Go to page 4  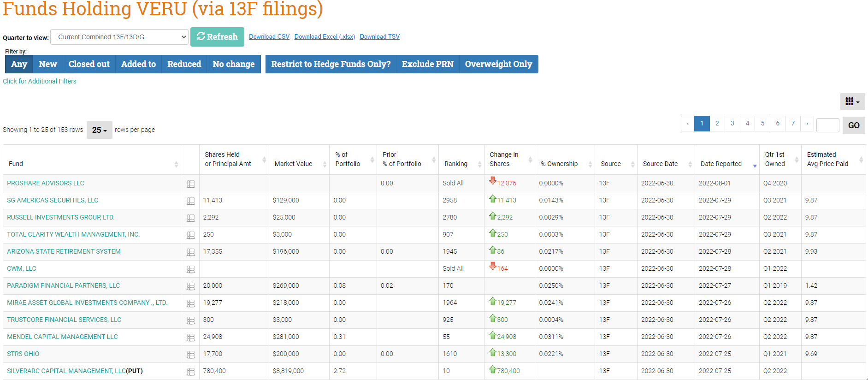[747, 123]
